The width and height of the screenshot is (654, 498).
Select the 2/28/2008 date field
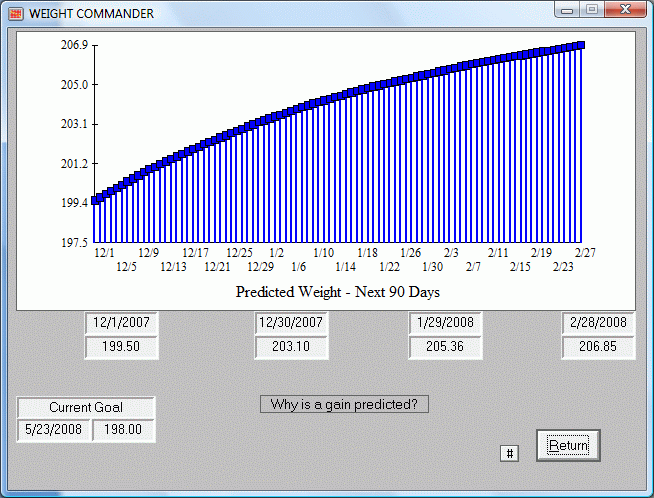pos(598,323)
